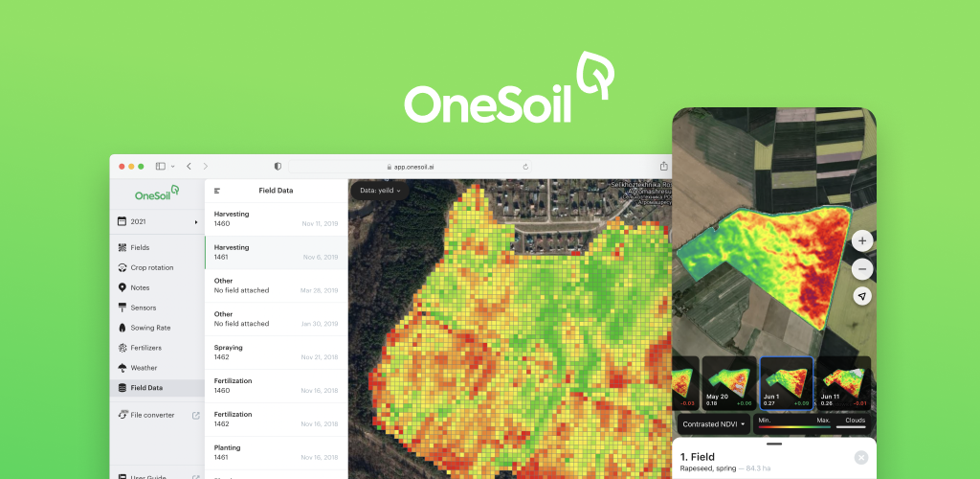
Task: Open the Fields section icon
Action: point(122,247)
